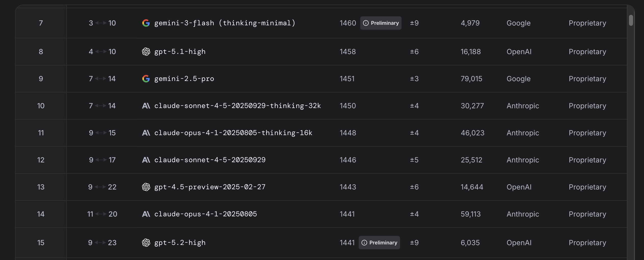The height and width of the screenshot is (260, 644).
Task: Click OpenAI logo beside gpt-5.1-high
Action: point(146,52)
